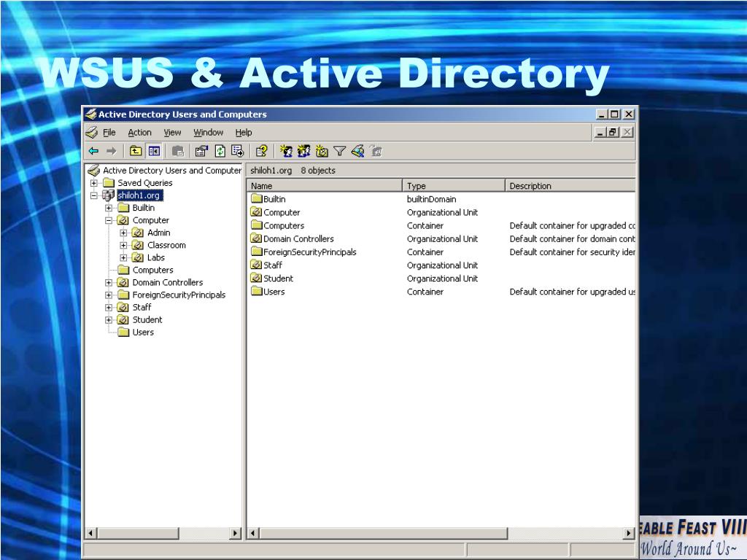Click tree pane scroll left arrow
The image size is (747, 560).
[x=91, y=533]
